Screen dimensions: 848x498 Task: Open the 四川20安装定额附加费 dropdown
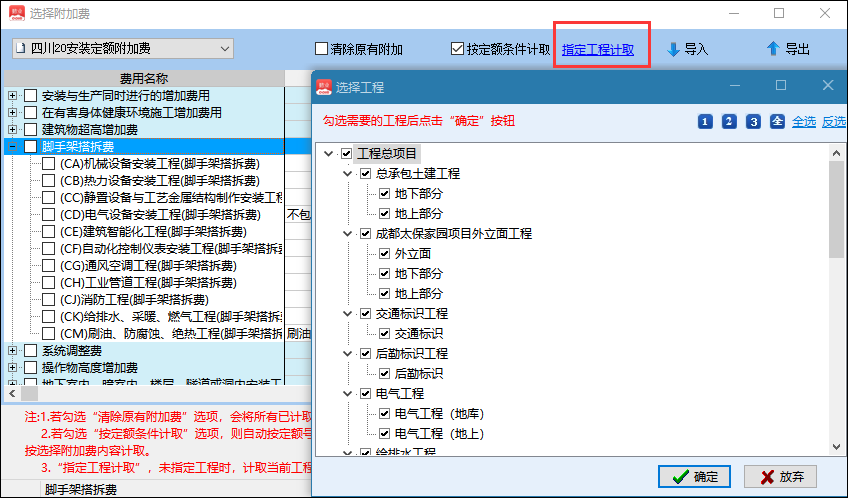pyautogui.click(x=222, y=48)
